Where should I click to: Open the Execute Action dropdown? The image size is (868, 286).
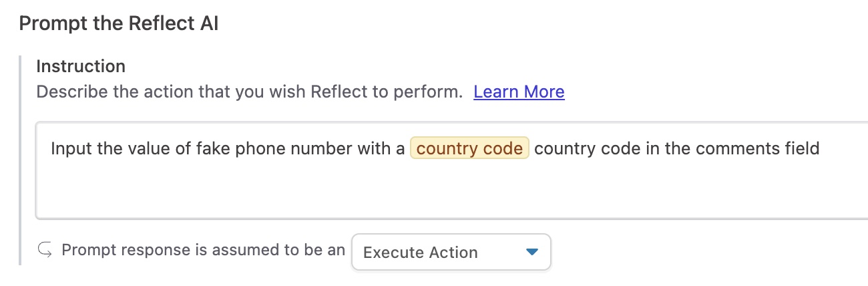point(451,252)
